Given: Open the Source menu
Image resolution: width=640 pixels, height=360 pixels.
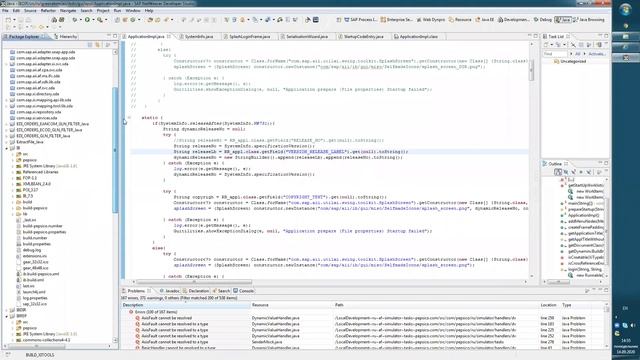Looking at the screenshot, I should 30,11.
